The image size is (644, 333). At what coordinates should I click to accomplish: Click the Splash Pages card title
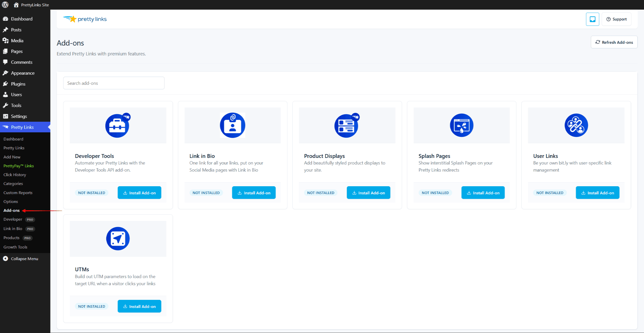point(434,156)
